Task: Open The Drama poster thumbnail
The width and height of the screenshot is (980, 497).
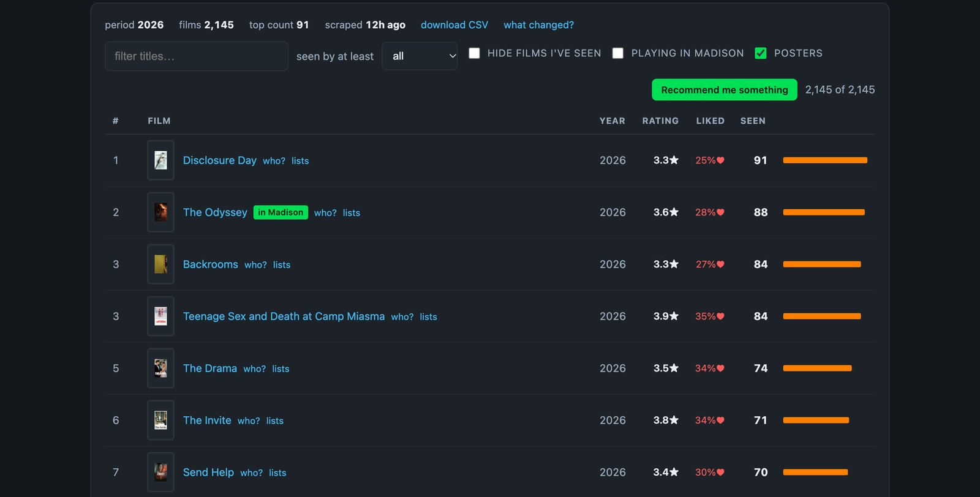Action: point(160,368)
